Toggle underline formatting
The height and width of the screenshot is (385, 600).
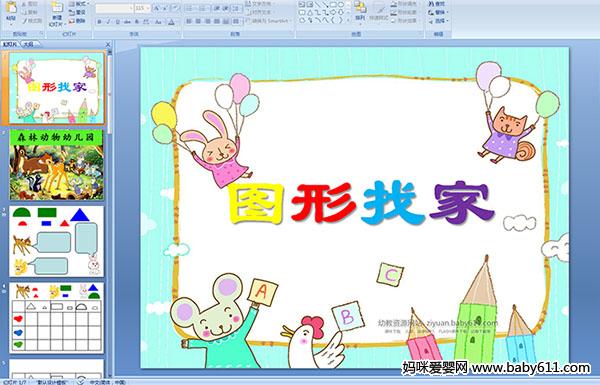(x=117, y=22)
